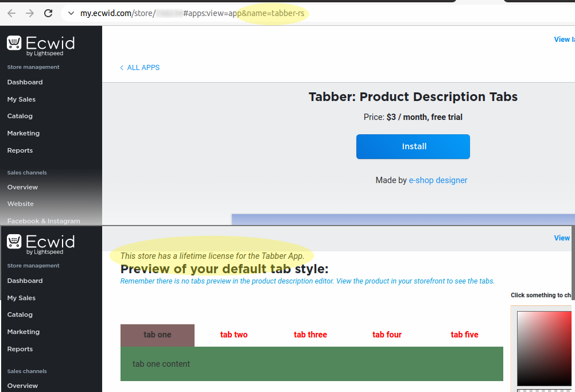Open Reports in the upper sidebar
The height and width of the screenshot is (392, 575).
(x=20, y=150)
